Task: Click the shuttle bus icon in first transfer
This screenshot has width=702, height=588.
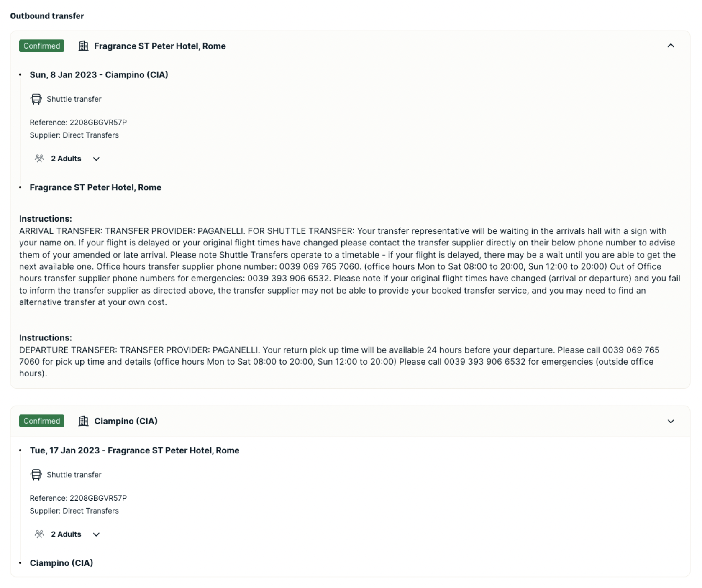Action: pyautogui.click(x=36, y=99)
